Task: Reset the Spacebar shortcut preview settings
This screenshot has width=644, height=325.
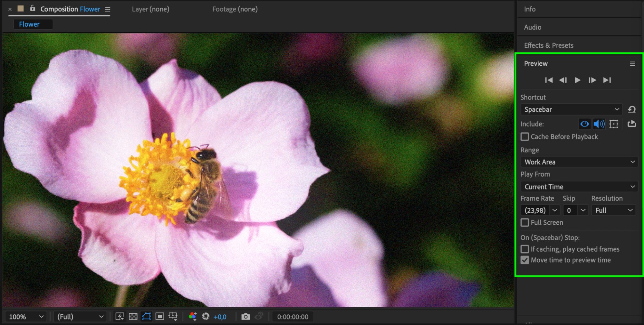Action: [x=631, y=110]
